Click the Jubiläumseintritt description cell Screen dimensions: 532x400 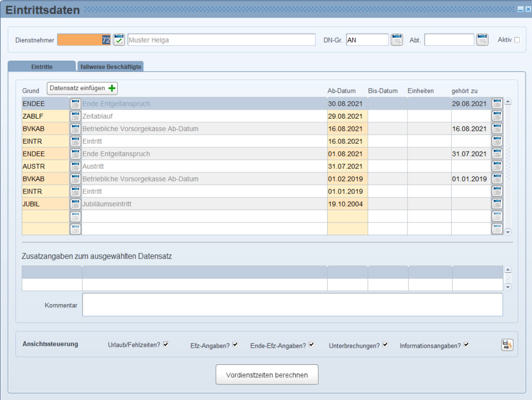[x=204, y=204]
